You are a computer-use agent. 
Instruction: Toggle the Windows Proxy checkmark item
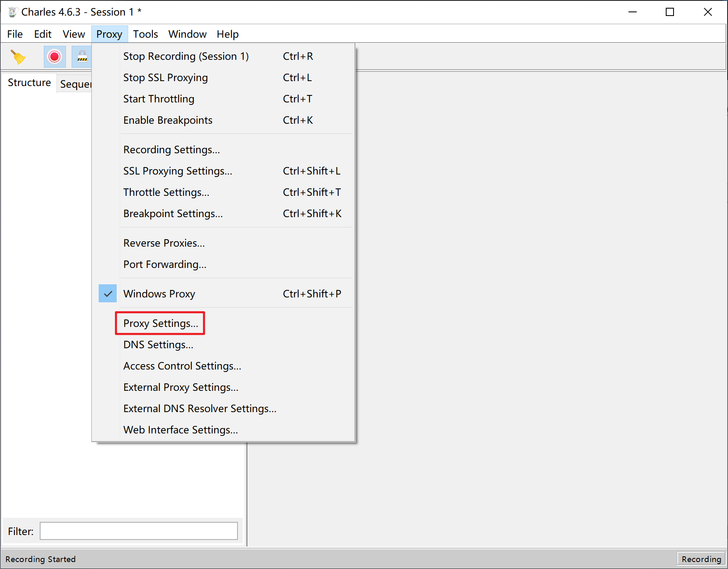click(223, 294)
